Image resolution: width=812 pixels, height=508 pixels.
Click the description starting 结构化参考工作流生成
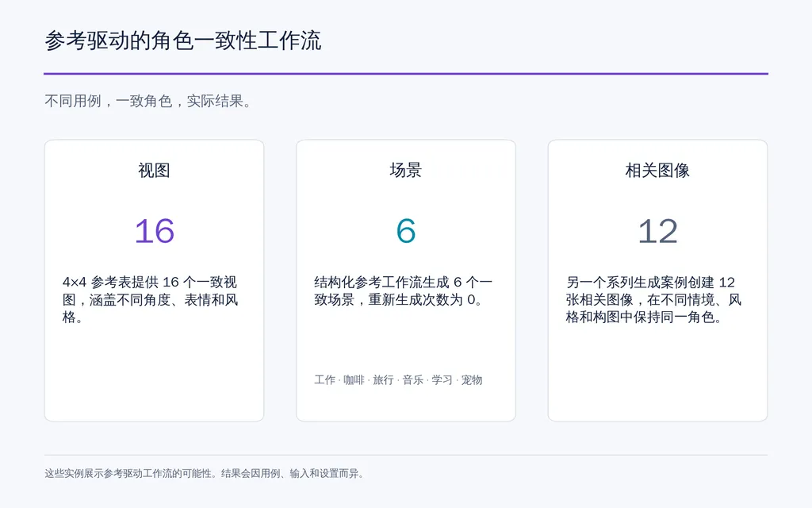coord(404,291)
